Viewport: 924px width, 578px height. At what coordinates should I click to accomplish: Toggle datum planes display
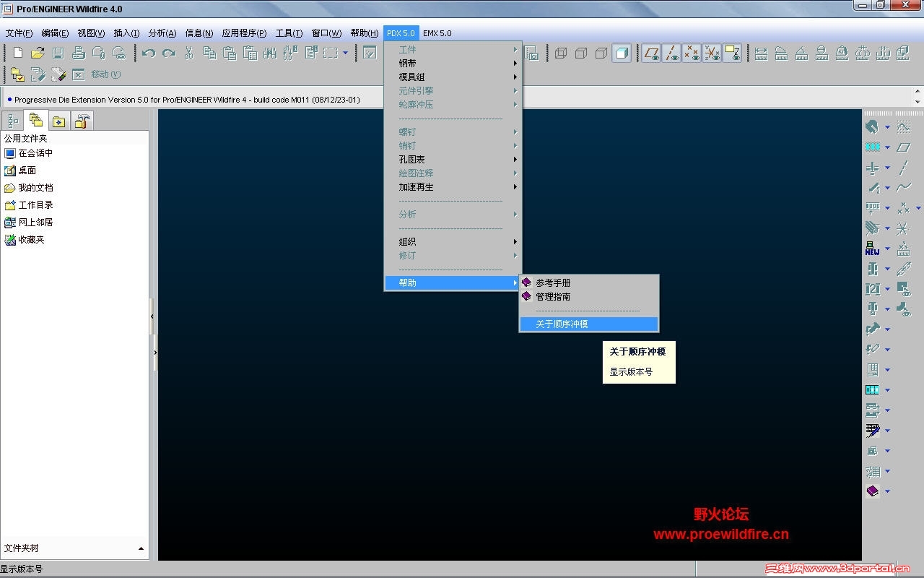pyautogui.click(x=652, y=53)
